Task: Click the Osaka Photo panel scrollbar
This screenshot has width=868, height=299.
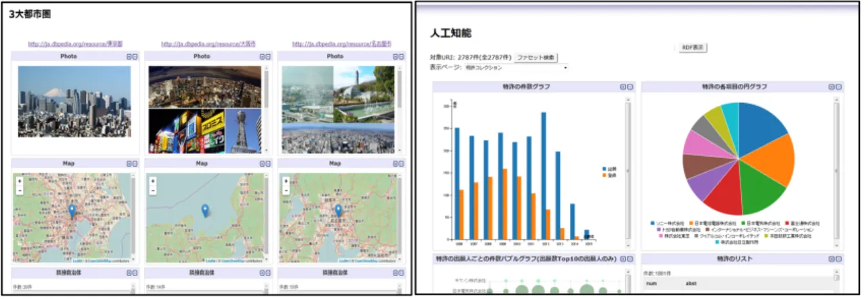Action: pyautogui.click(x=266, y=108)
